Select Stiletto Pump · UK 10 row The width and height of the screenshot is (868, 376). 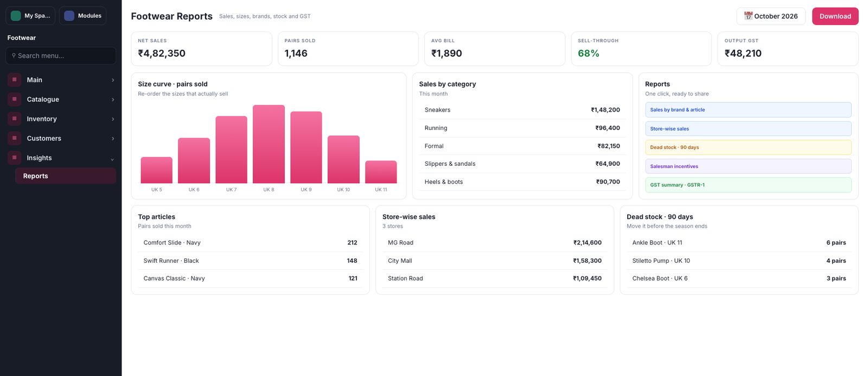point(739,261)
